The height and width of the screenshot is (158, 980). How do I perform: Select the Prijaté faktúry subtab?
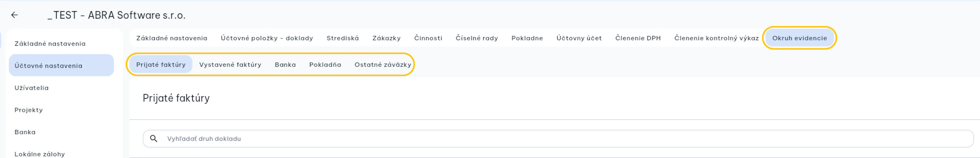161,64
